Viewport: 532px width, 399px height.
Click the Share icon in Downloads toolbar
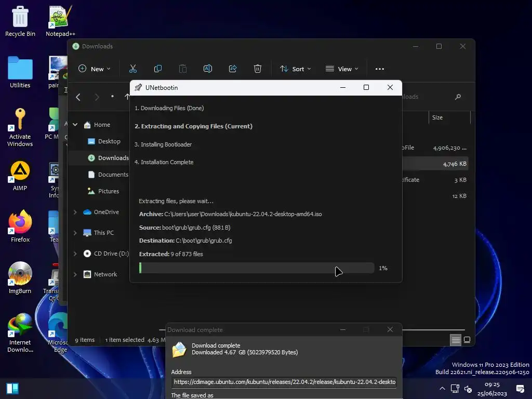(233, 69)
